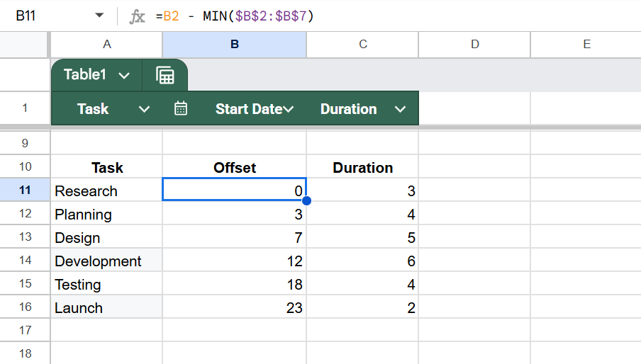Expand the Name box dropdown arrow
The image size is (641, 364).
point(99,16)
